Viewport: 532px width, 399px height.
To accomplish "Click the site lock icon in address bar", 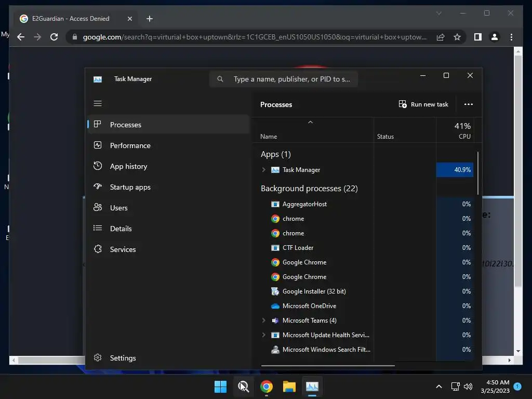I will coord(75,37).
